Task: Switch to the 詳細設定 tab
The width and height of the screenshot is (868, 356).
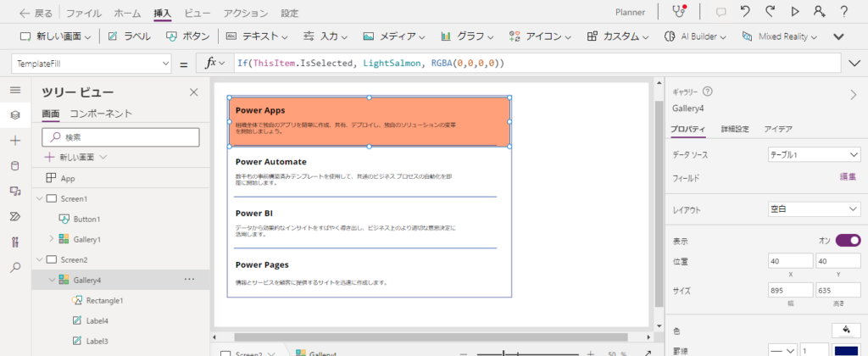Action: 735,129
